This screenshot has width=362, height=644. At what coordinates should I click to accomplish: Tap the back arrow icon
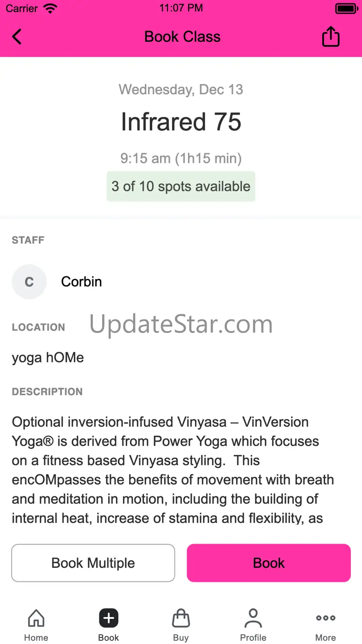[x=17, y=37]
